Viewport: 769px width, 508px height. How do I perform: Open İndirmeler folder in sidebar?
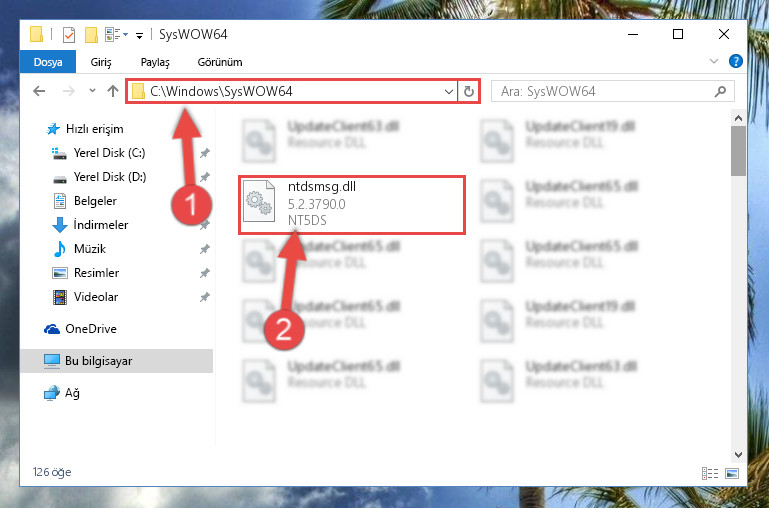coord(101,225)
